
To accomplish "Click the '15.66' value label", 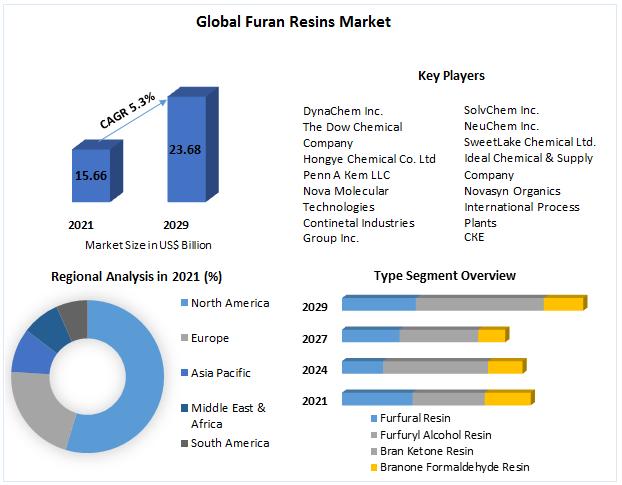I will click(91, 175).
